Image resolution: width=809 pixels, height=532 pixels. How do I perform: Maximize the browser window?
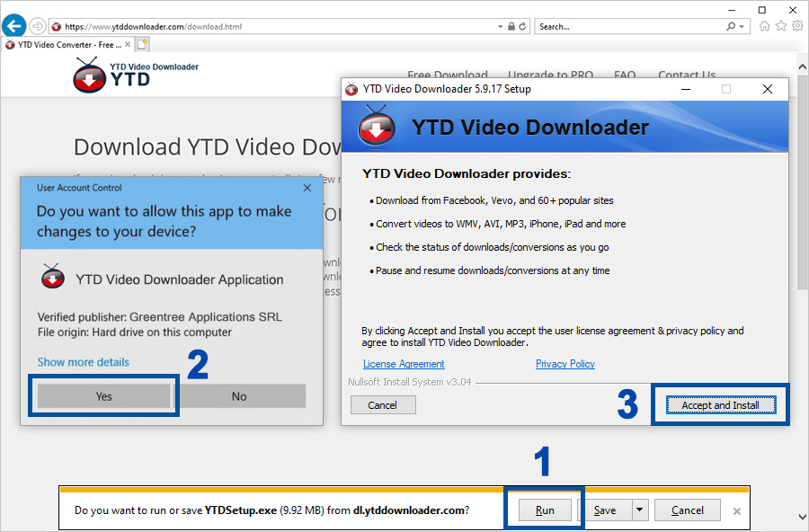[x=762, y=10]
